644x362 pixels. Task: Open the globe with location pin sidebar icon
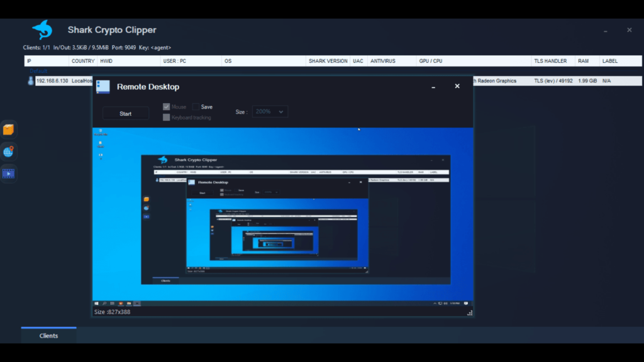[8, 152]
